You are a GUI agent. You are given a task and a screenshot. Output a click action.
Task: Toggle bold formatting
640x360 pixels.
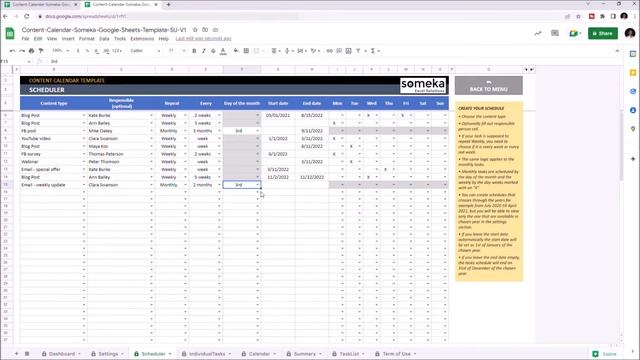(x=194, y=51)
